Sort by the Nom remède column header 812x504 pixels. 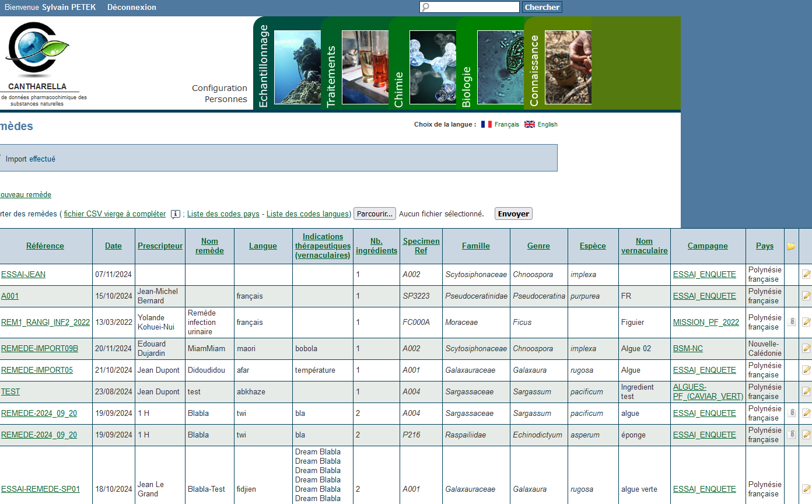coord(209,246)
